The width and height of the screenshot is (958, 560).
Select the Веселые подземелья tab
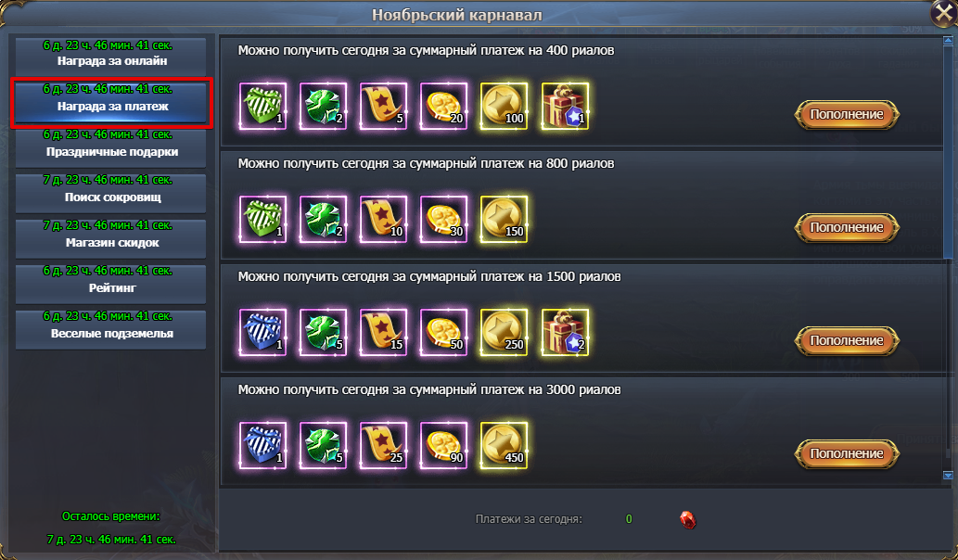[x=110, y=328]
